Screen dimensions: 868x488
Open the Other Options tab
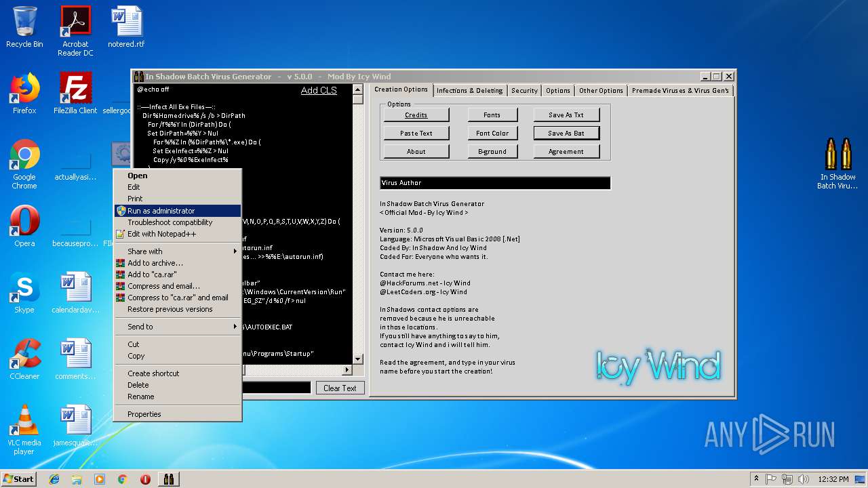(x=601, y=90)
